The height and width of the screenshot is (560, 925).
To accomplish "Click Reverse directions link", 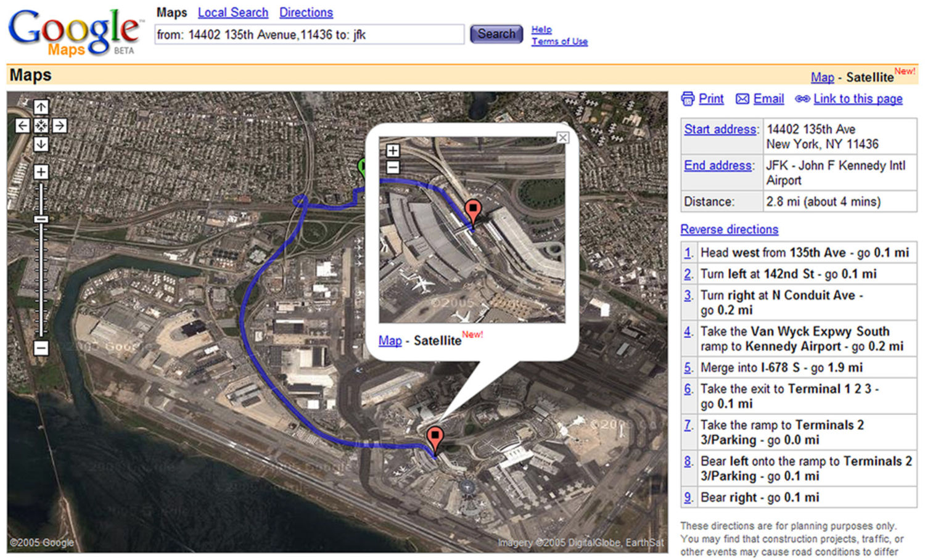I will [729, 229].
